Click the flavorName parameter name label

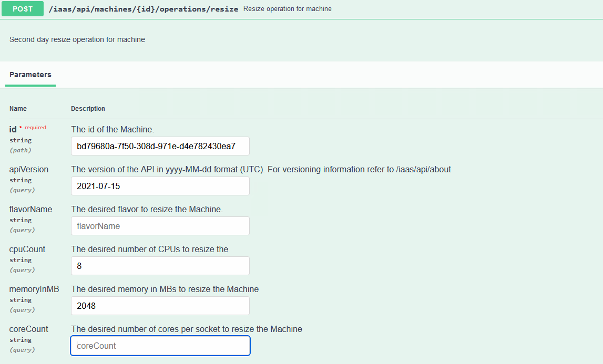(30, 209)
